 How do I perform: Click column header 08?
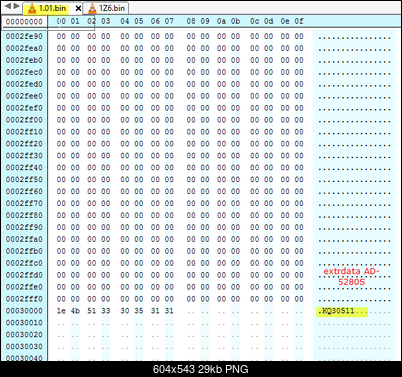click(x=191, y=21)
